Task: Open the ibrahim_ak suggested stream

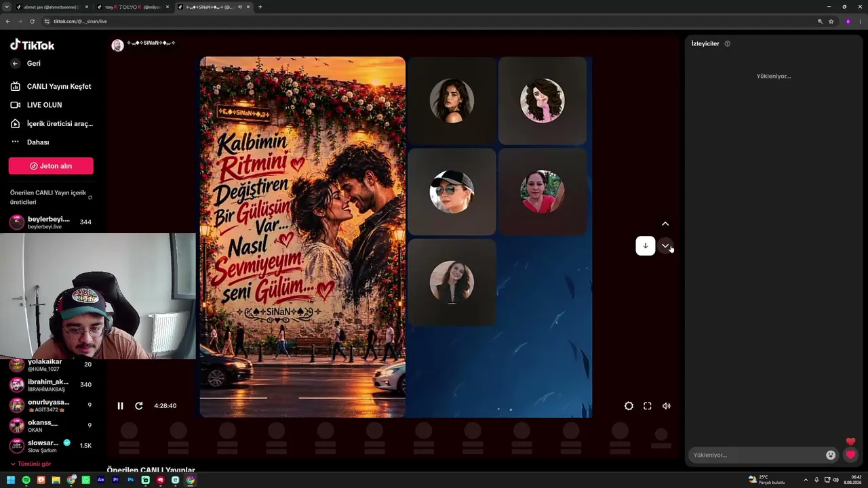Action: coord(51,385)
